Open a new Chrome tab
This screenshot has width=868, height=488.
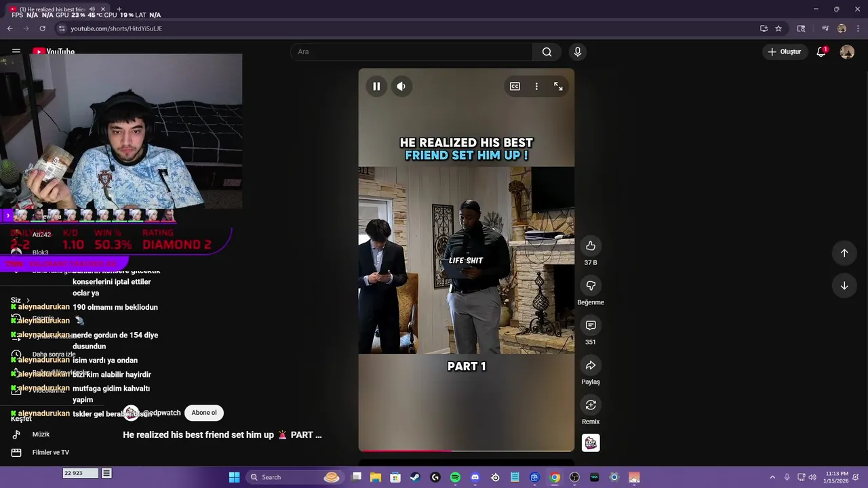[x=119, y=9]
